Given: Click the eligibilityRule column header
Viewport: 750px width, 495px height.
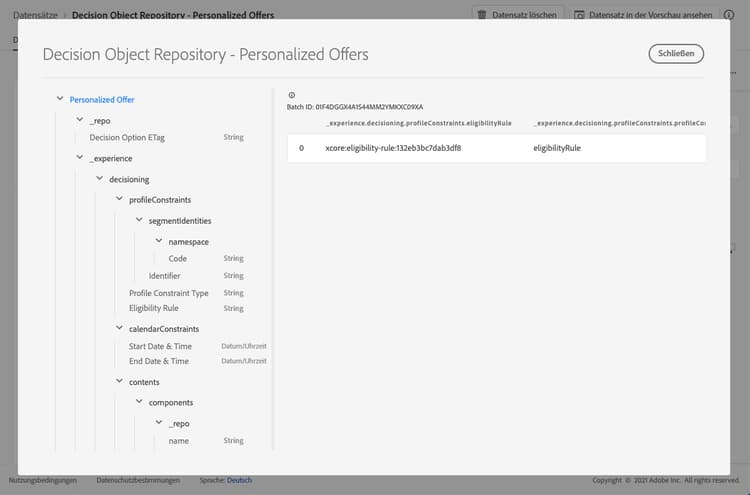Looking at the screenshot, I should [419, 123].
